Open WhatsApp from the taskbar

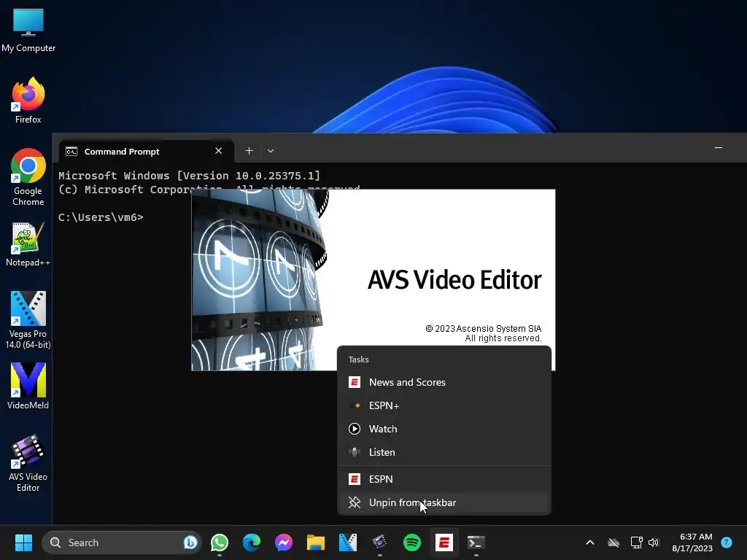(x=220, y=542)
